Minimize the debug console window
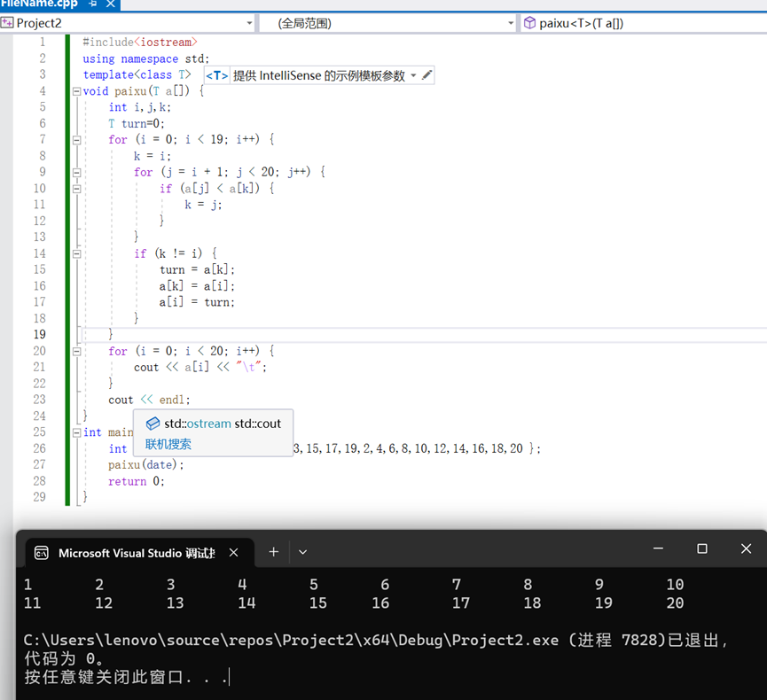The height and width of the screenshot is (700, 767). pyautogui.click(x=657, y=549)
